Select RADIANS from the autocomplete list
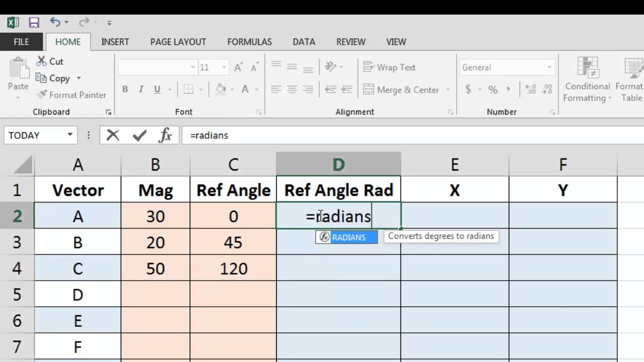This screenshot has width=644, height=362. [x=349, y=237]
